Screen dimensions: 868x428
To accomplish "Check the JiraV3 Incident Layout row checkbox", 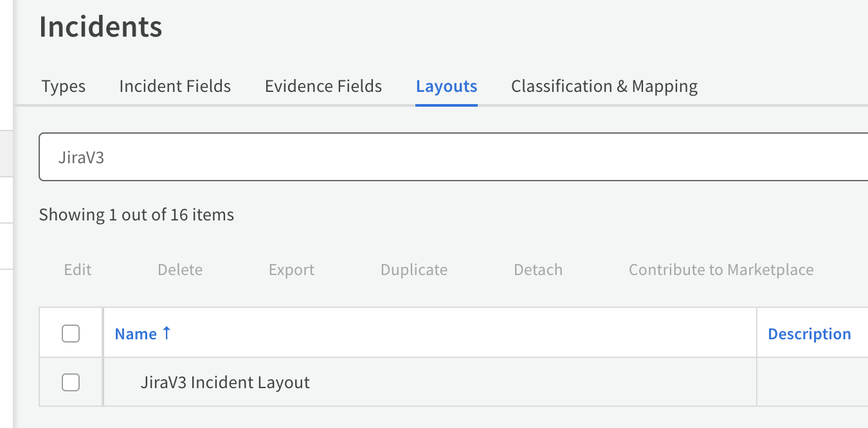I will [71, 382].
